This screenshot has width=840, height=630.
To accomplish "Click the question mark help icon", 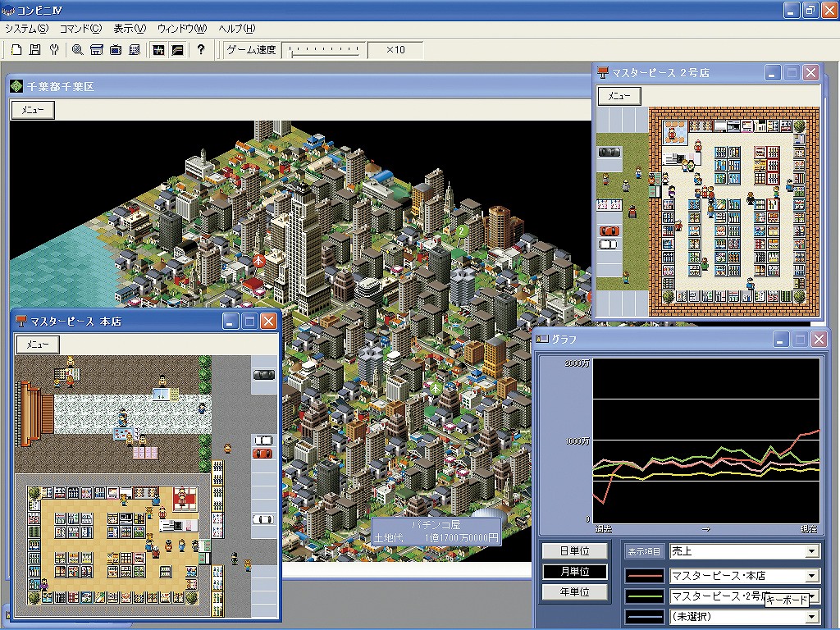I will 201,50.
